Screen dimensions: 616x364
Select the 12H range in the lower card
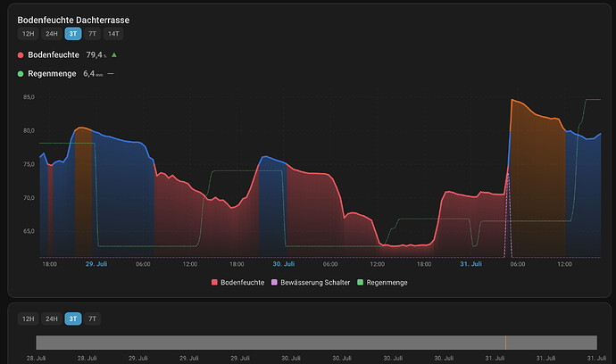coord(28,318)
